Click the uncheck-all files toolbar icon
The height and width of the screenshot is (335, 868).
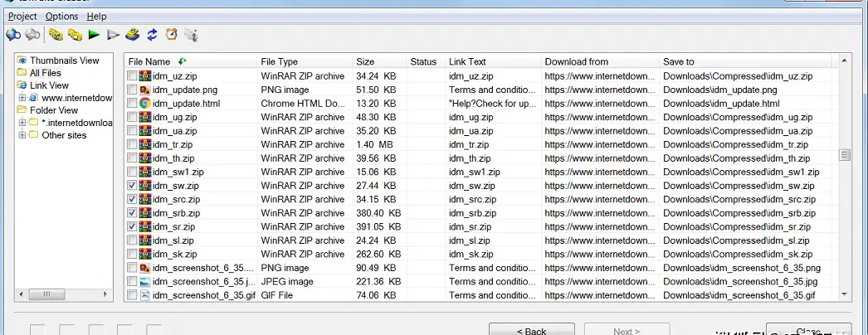(x=75, y=35)
